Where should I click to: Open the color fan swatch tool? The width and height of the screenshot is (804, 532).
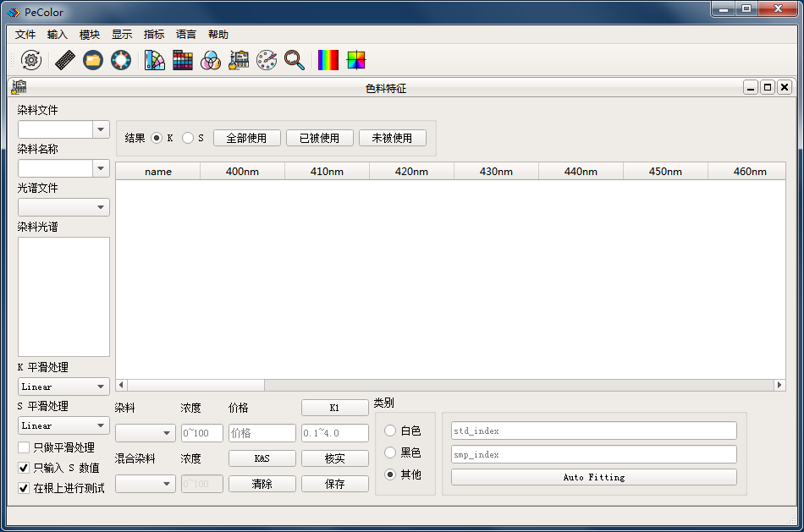[x=155, y=60]
